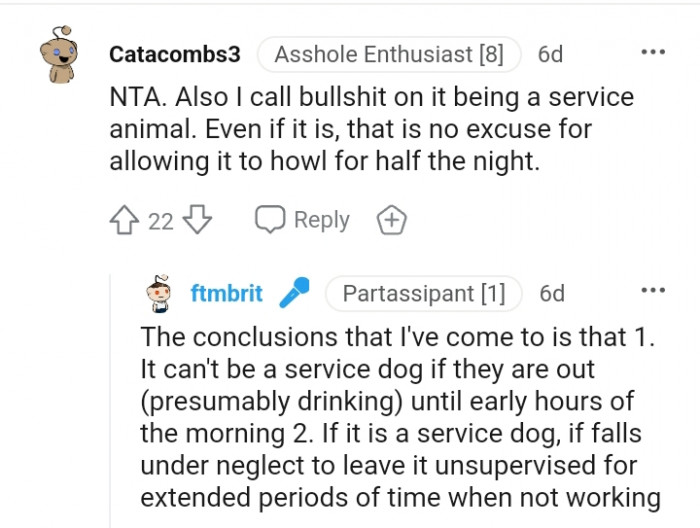Open more options for ftmbrit's reply
Viewport: 700px width, 528px height.
[653, 293]
